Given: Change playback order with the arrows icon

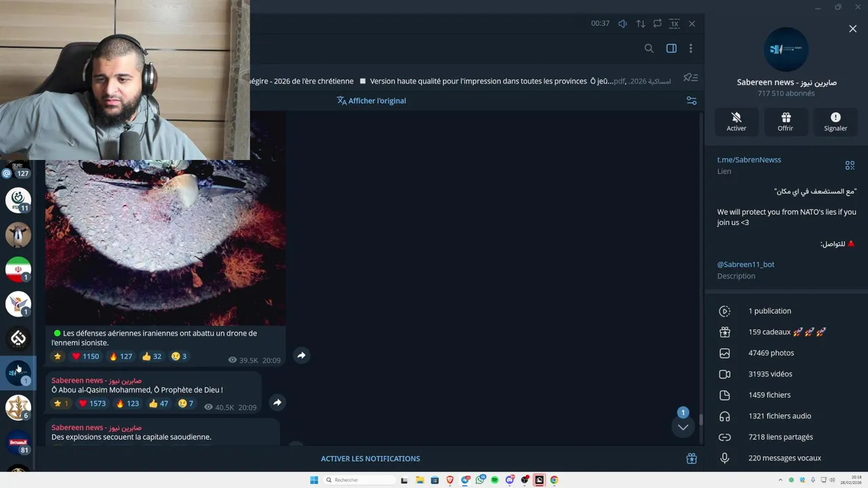Looking at the screenshot, I should (640, 24).
